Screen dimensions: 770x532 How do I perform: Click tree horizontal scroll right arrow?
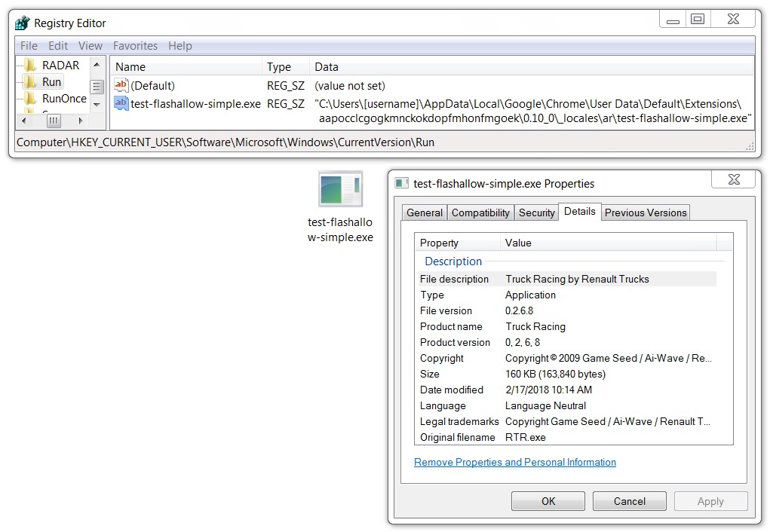pos(81,121)
